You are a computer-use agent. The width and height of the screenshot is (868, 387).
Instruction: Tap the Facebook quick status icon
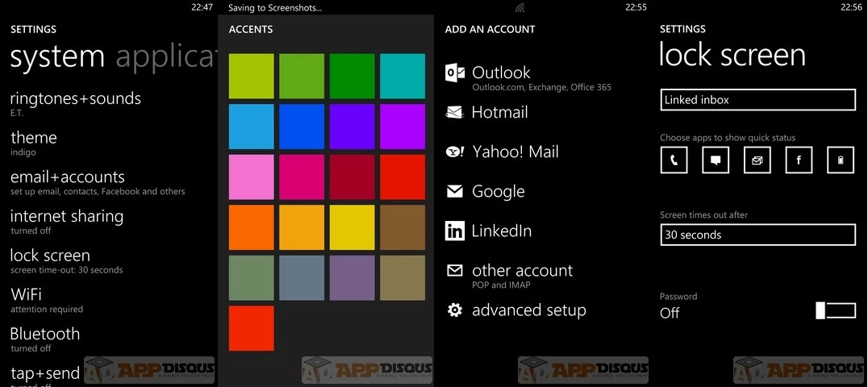pyautogui.click(x=799, y=160)
